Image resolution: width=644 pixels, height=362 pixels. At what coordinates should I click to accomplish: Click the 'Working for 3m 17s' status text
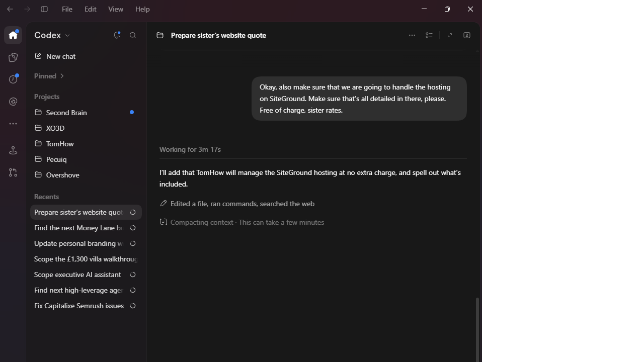point(190,149)
